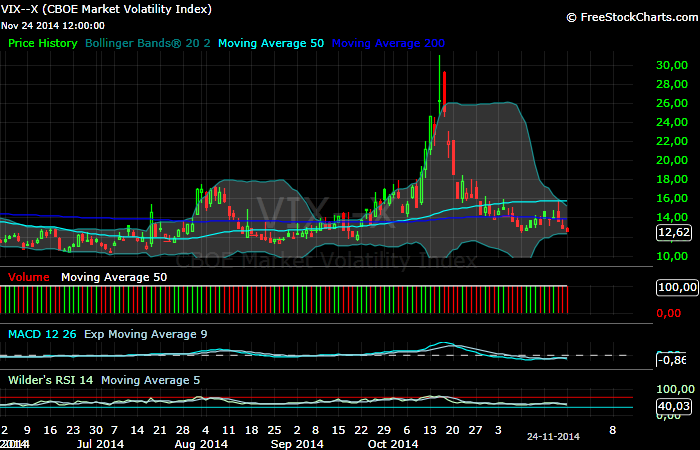Click the 24,00 price axis label
The width and height of the screenshot is (700, 450).
click(672, 122)
